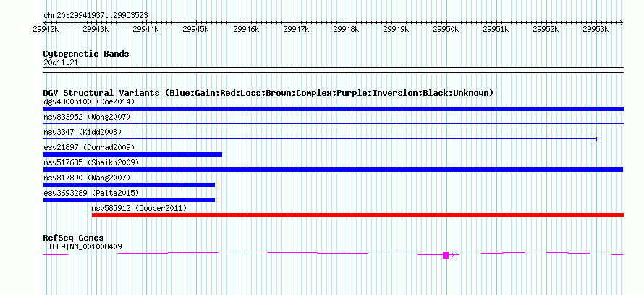Screen dimensions: 644x295
Task: Click the 29945k ruler tick label
Action: tap(195, 29)
